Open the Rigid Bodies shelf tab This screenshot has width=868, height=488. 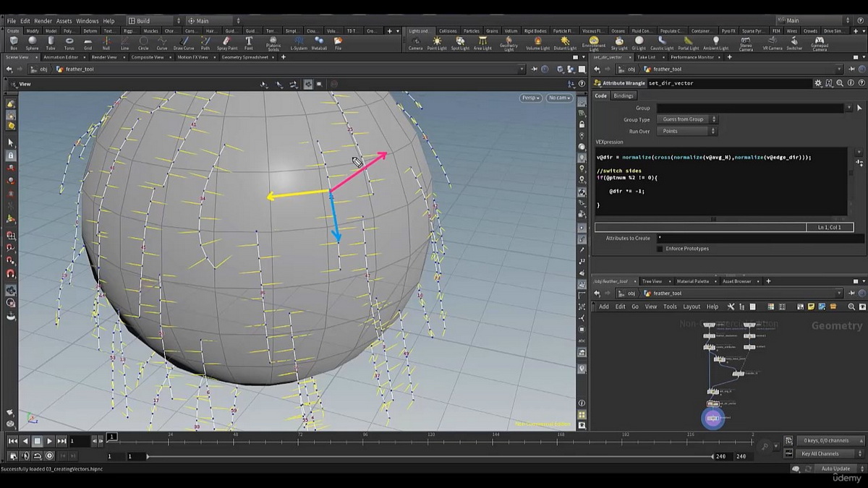point(535,31)
